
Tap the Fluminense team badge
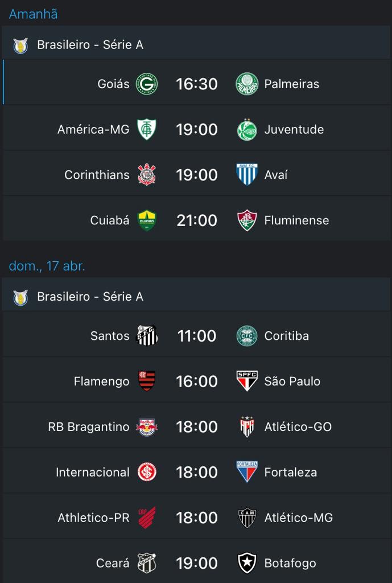pos(247,220)
